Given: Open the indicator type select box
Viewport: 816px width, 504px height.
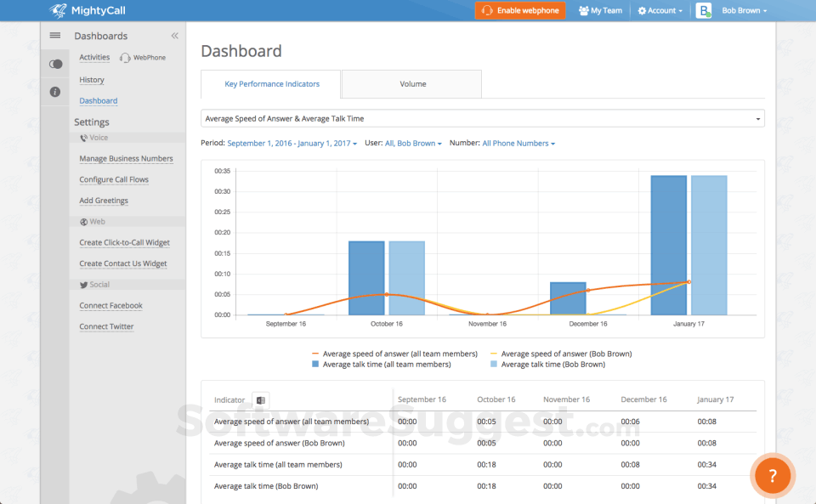Looking at the screenshot, I should point(482,118).
